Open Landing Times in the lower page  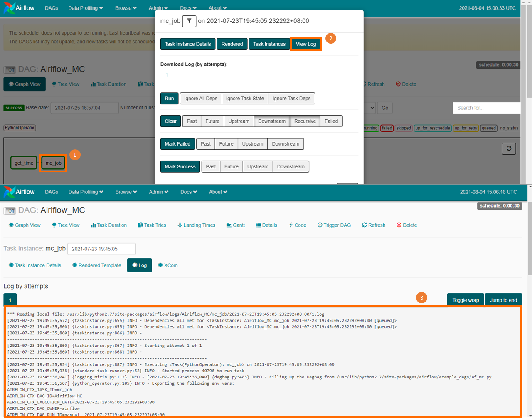pos(196,225)
